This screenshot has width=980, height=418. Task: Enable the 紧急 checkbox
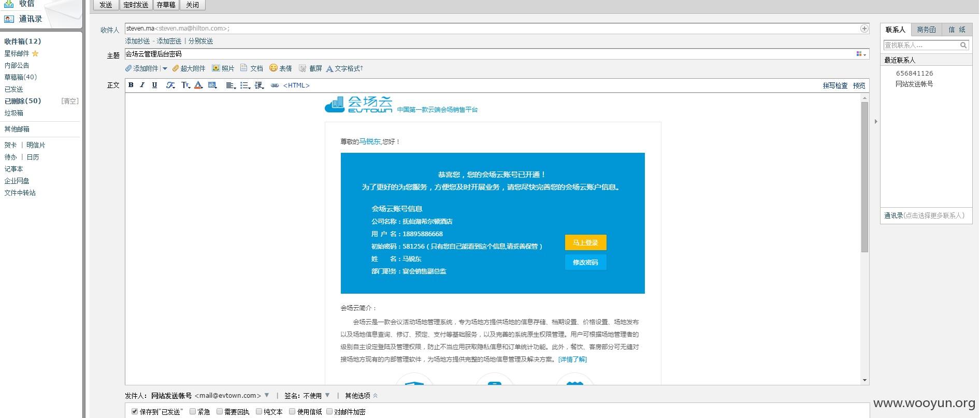point(193,411)
